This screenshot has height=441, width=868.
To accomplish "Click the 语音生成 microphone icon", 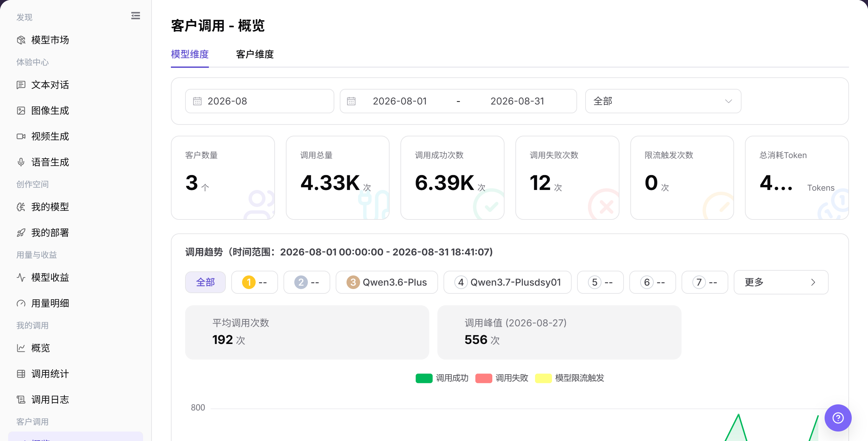I will (21, 162).
